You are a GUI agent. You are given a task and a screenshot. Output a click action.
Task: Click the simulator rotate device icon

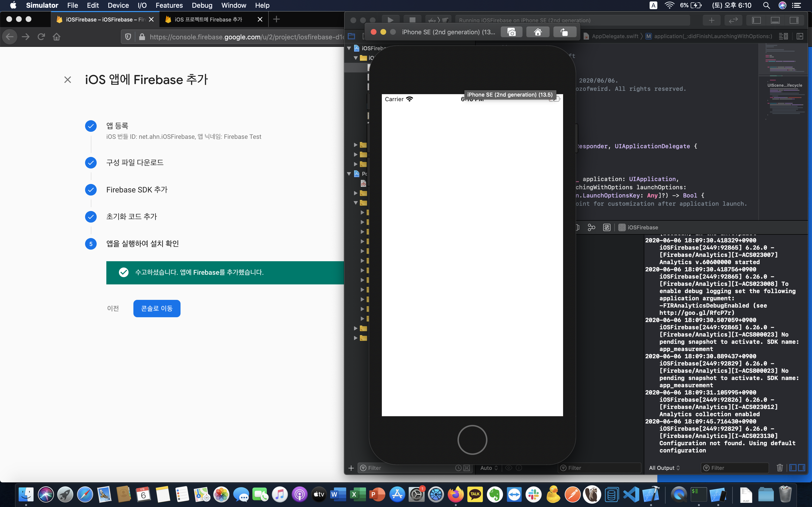[564, 32]
